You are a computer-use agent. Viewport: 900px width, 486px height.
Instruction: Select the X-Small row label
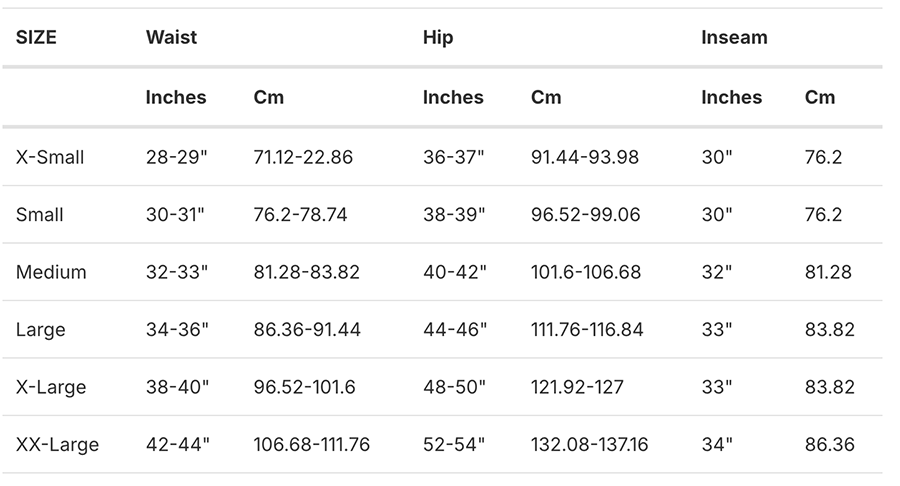[x=50, y=157]
